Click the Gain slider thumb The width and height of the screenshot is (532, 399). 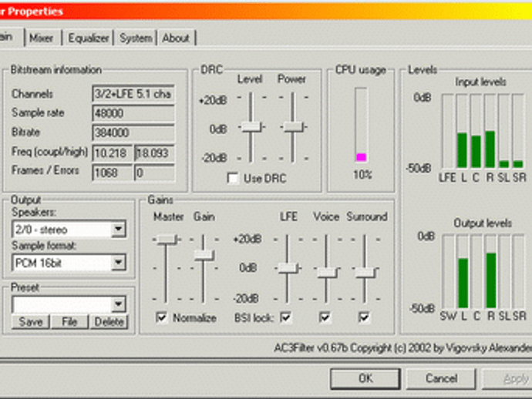click(204, 255)
